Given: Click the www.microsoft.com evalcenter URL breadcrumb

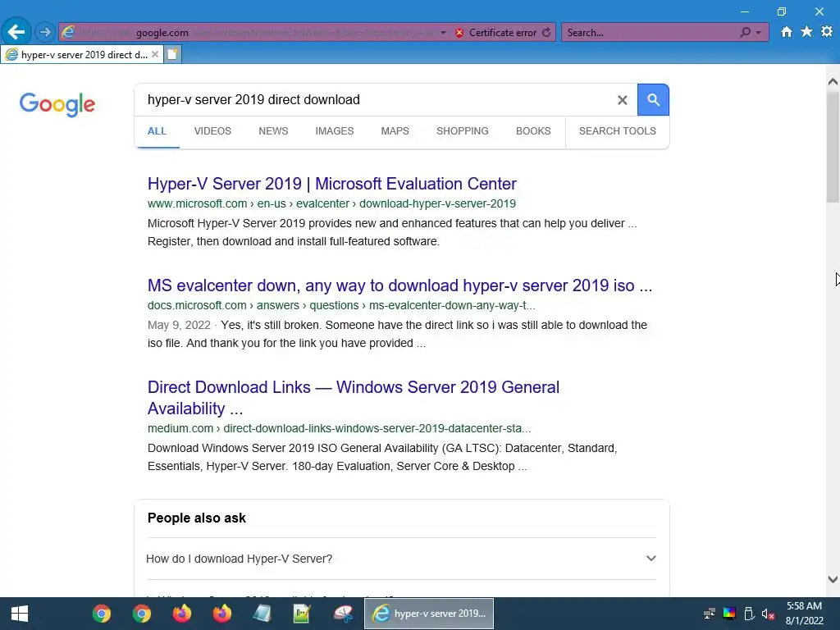Looking at the screenshot, I should coord(331,203).
